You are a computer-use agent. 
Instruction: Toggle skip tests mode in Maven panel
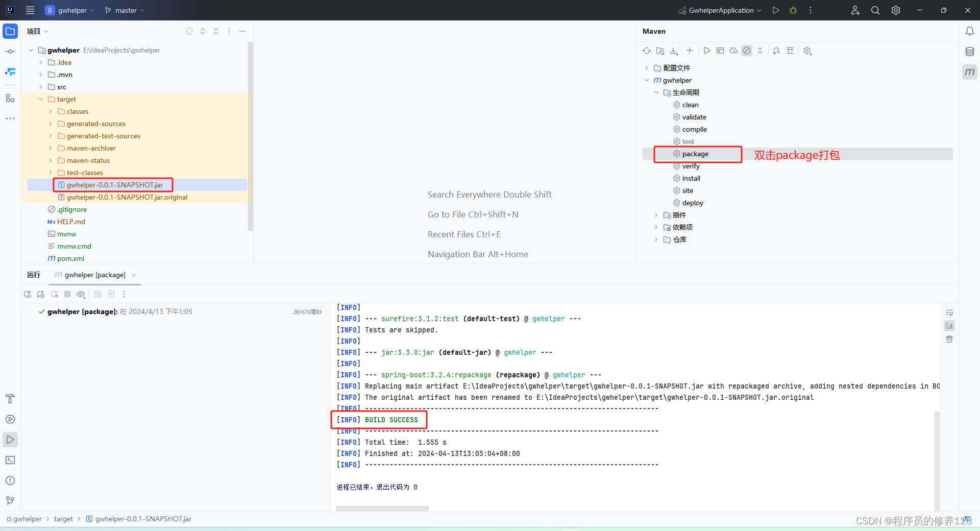[x=747, y=51]
